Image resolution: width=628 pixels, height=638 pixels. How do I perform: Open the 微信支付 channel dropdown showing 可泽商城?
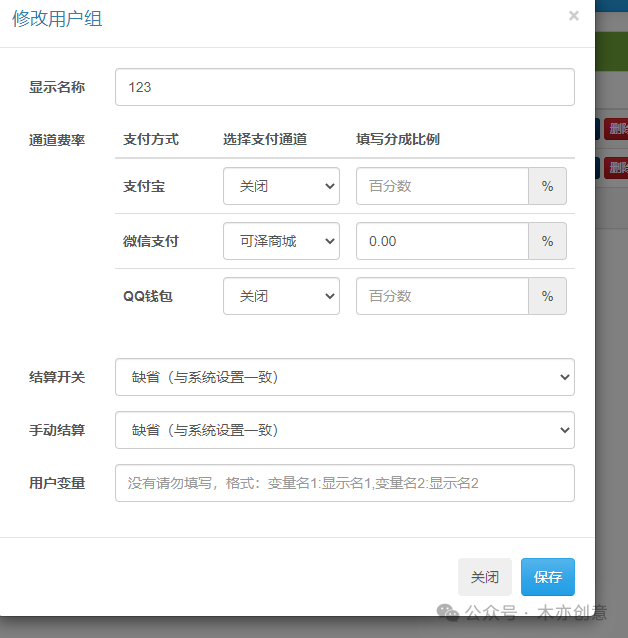[x=281, y=241]
